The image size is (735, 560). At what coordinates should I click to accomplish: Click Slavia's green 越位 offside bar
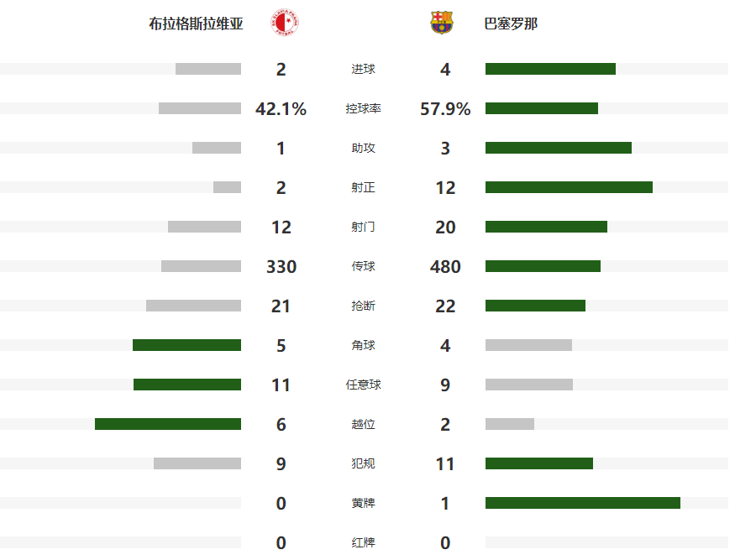pos(168,424)
